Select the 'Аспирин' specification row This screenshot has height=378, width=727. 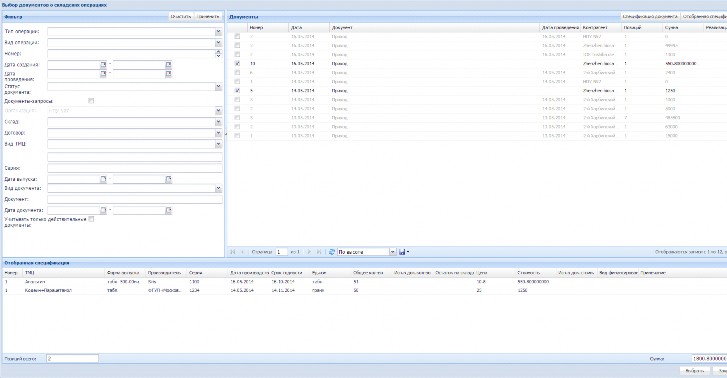click(x=364, y=282)
